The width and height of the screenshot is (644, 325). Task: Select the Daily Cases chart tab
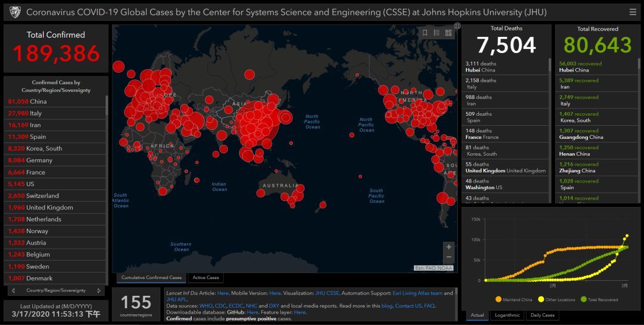(x=542, y=315)
